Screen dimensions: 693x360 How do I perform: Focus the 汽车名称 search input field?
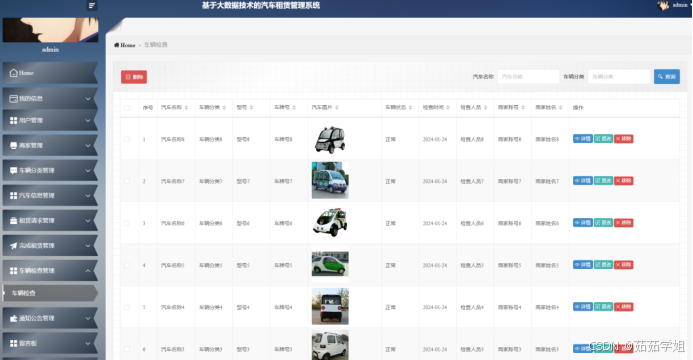click(x=528, y=76)
